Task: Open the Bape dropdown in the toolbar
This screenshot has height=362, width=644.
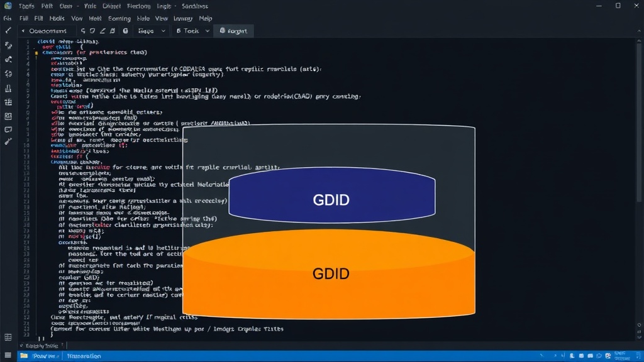Action: (x=152, y=31)
